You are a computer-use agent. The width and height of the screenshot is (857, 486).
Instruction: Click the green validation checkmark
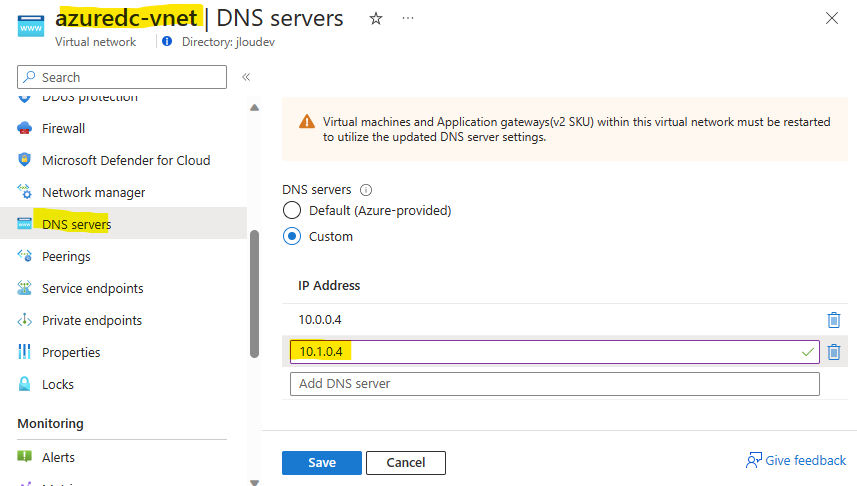pos(807,352)
